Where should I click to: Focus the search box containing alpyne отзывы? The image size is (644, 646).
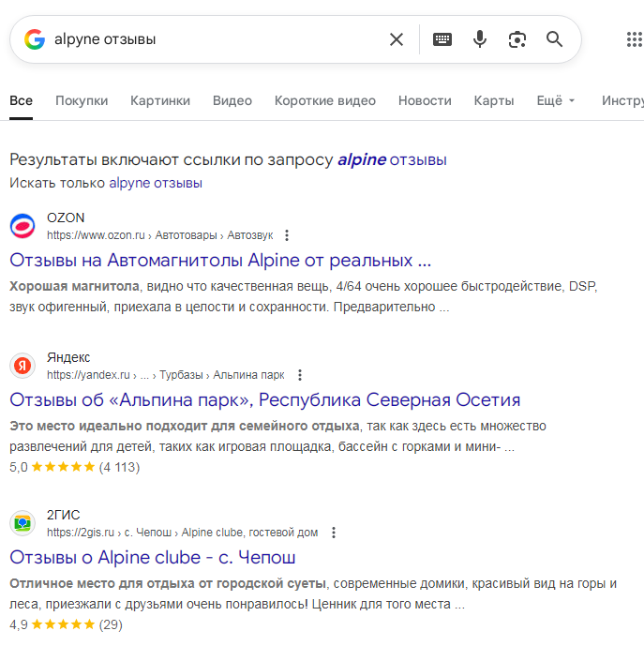(216, 39)
